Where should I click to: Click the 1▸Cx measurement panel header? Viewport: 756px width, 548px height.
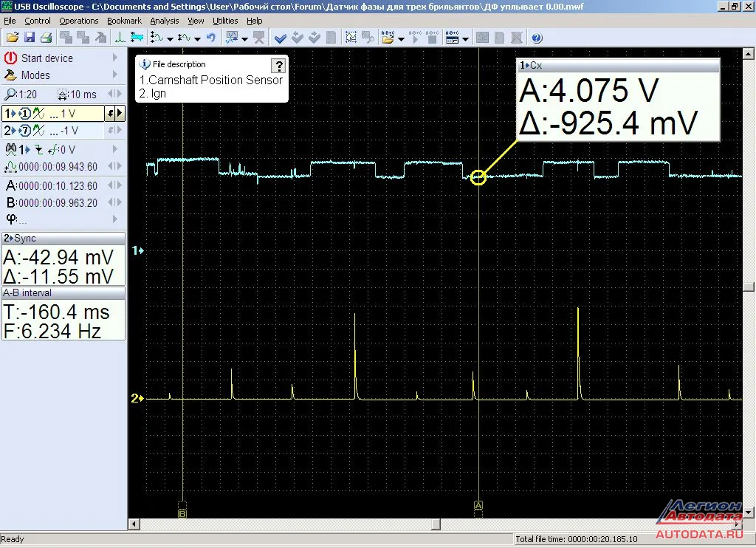pos(618,65)
